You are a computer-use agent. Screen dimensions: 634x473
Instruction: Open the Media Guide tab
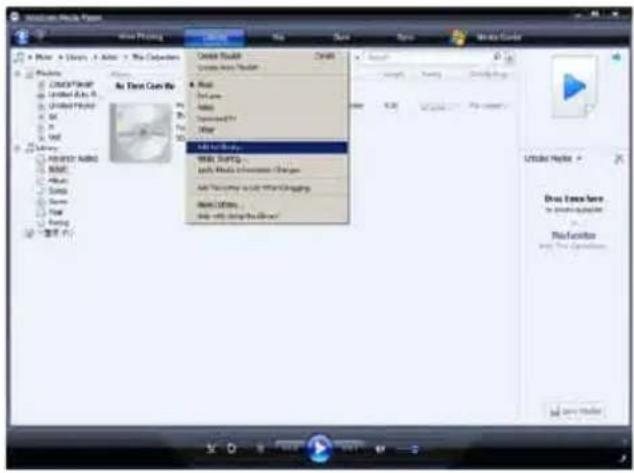coord(499,37)
